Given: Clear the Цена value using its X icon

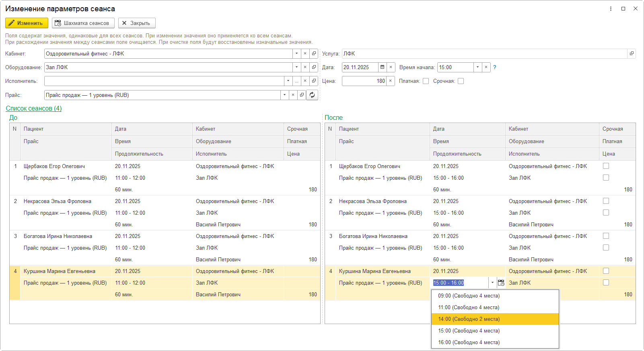Looking at the screenshot, I should click(390, 81).
